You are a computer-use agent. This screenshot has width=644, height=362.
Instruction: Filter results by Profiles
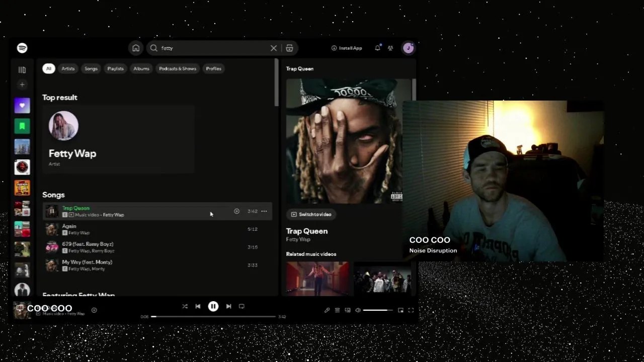coord(213,68)
